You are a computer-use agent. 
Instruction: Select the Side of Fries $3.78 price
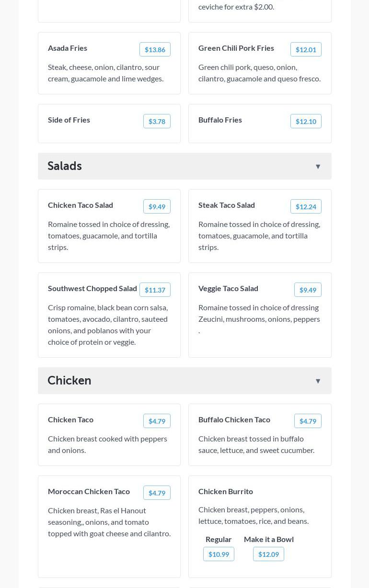coord(157,121)
